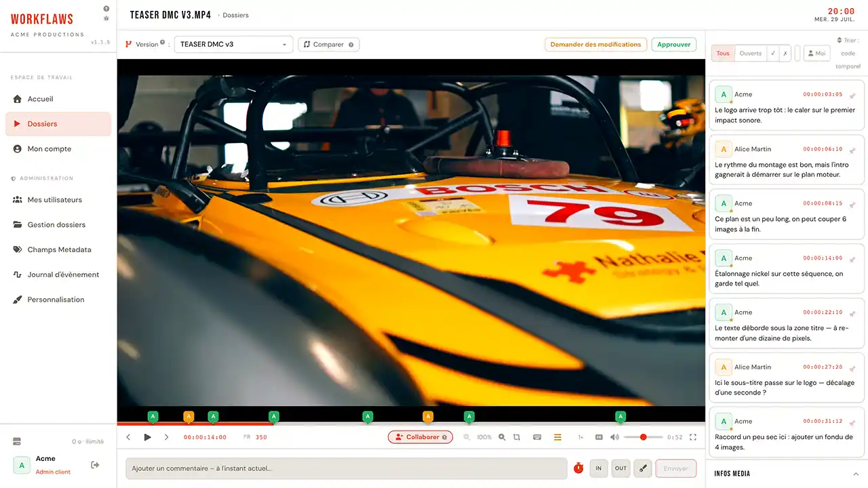Click the red stopwatch timecode icon
Screen dimensions: 868x488
tap(578, 468)
